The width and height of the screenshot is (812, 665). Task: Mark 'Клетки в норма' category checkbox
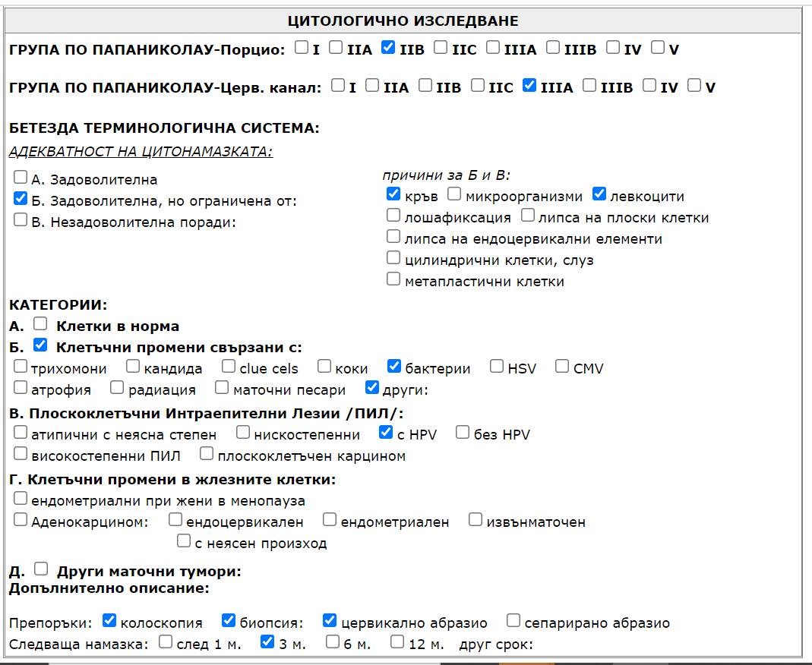(40, 324)
